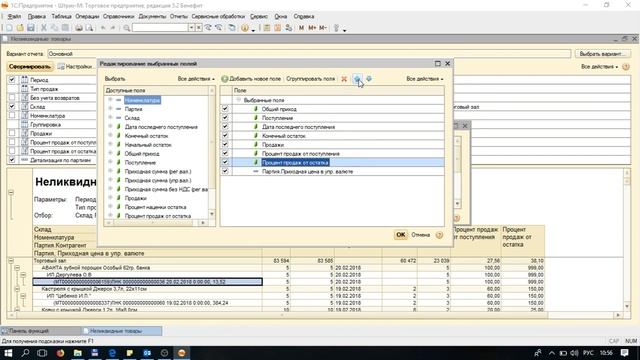Click the Print icon in main toolbar
Screen dimensions: 640x360
coord(78,28)
